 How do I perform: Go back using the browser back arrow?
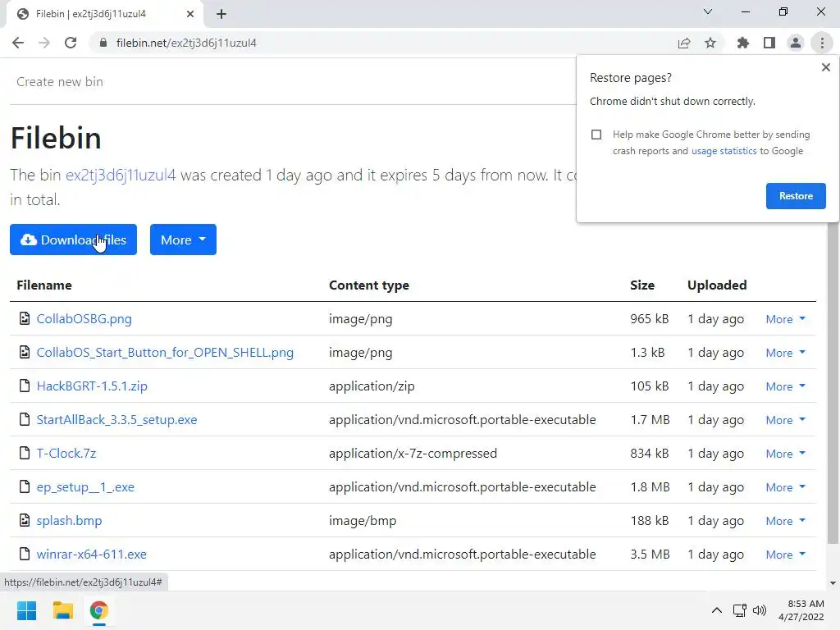pyautogui.click(x=18, y=43)
